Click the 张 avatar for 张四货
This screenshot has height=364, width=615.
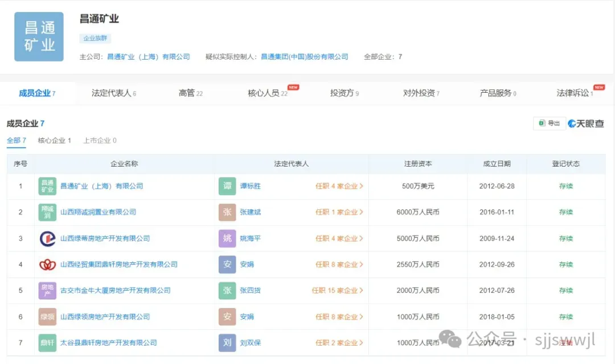click(x=227, y=290)
